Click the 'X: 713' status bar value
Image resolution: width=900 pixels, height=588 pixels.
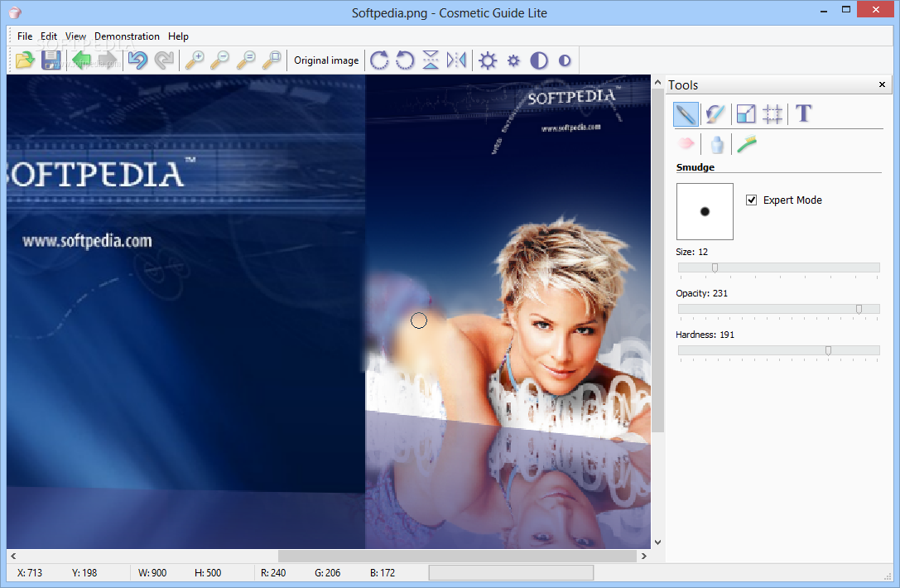30,572
